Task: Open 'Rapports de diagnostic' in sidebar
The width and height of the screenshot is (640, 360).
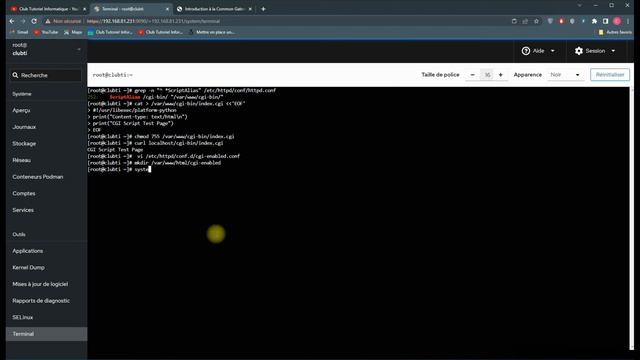Action: (41, 301)
